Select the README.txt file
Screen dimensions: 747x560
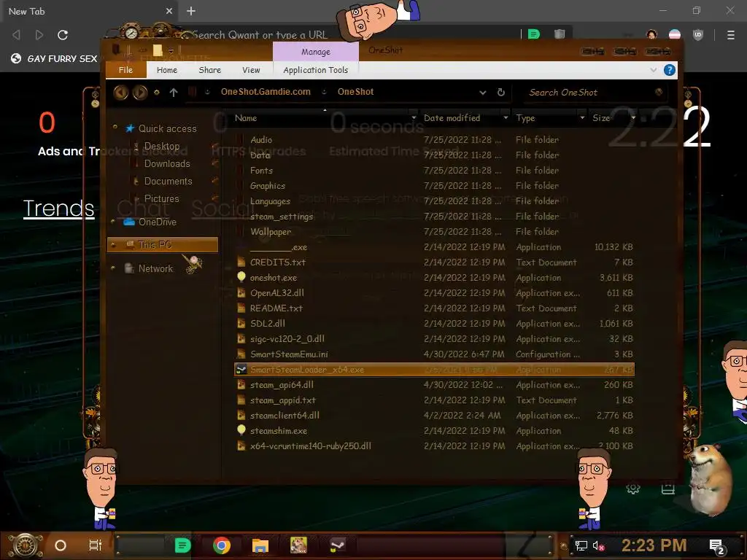pyautogui.click(x=434, y=308)
